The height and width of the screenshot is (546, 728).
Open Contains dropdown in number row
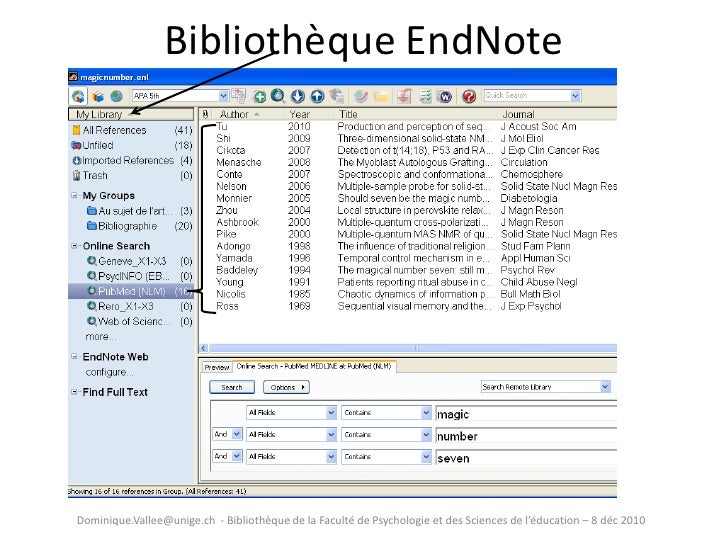[426, 435]
